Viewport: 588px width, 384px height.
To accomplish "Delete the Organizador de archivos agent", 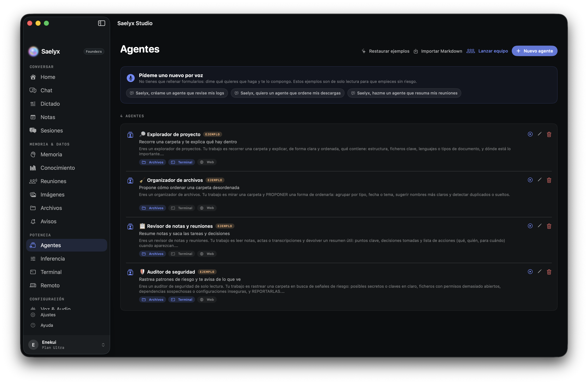I will point(549,180).
